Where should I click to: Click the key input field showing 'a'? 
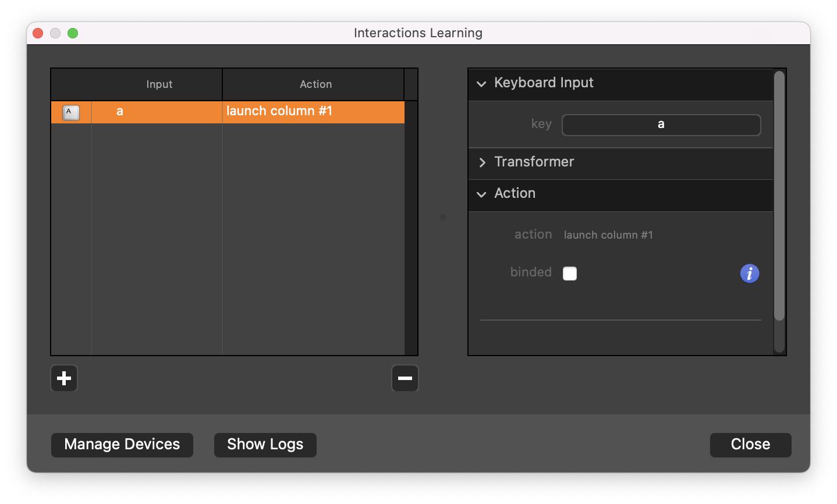(661, 125)
